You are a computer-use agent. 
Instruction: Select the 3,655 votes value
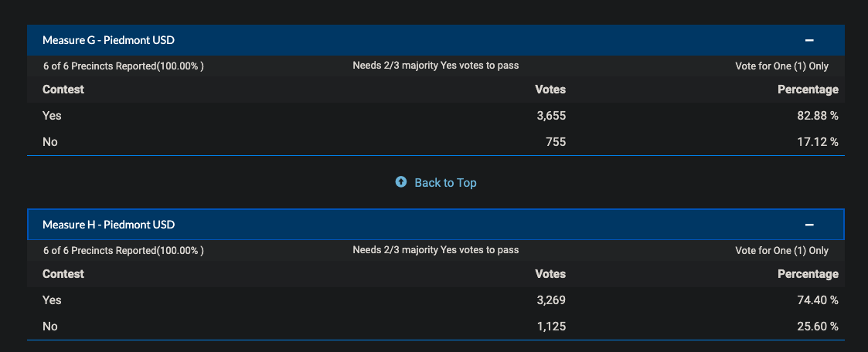tap(551, 116)
